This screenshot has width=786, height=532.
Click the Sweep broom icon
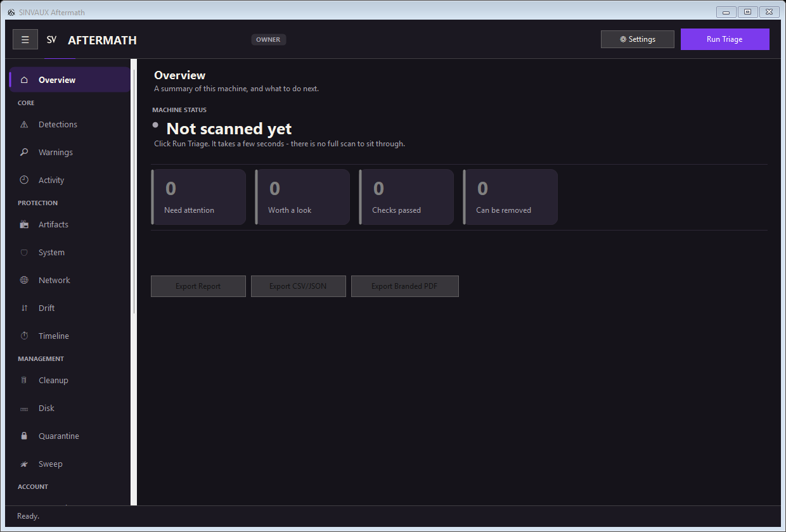[x=24, y=464]
